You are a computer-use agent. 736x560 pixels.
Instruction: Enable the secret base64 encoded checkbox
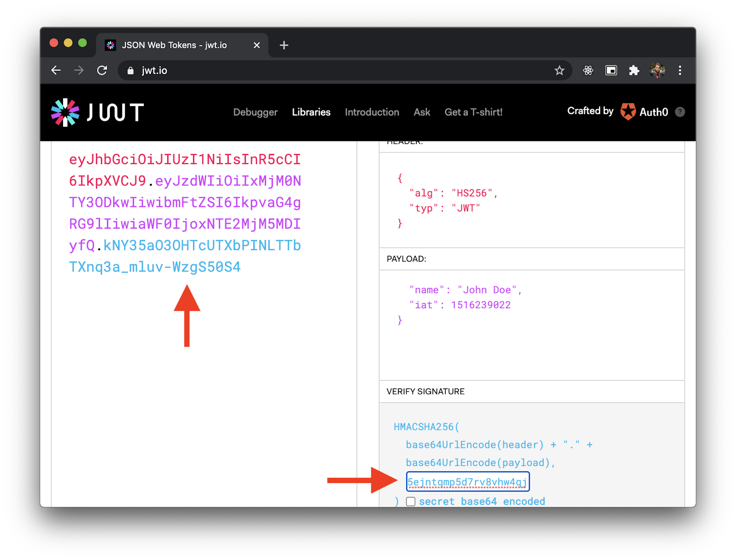tap(410, 502)
